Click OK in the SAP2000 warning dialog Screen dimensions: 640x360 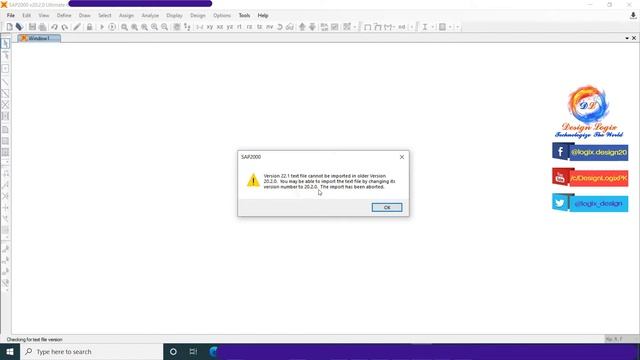point(387,207)
